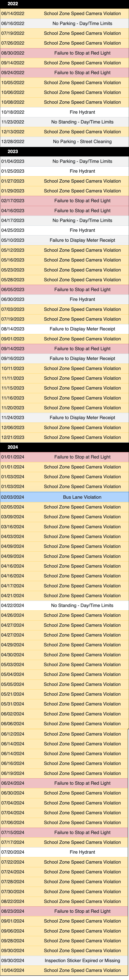Click the 2024 year header row

point(64,447)
